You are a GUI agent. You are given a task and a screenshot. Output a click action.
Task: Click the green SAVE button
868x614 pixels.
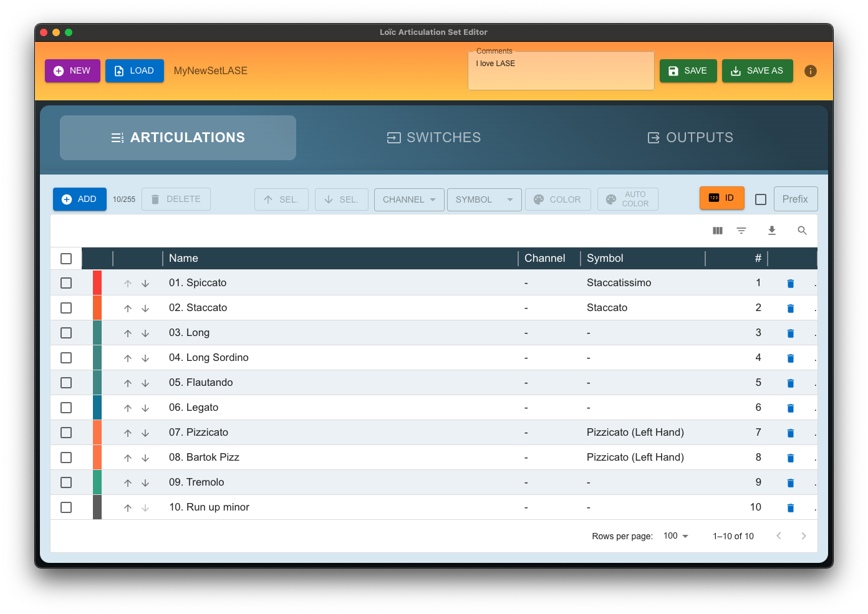pyautogui.click(x=688, y=71)
